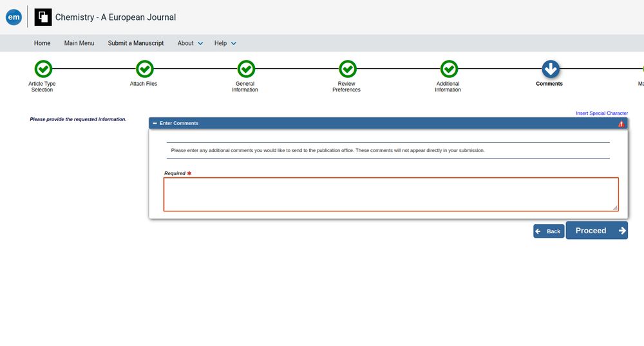
Task: Jump to the Attach Files step checkmark
Action: pyautogui.click(x=144, y=69)
